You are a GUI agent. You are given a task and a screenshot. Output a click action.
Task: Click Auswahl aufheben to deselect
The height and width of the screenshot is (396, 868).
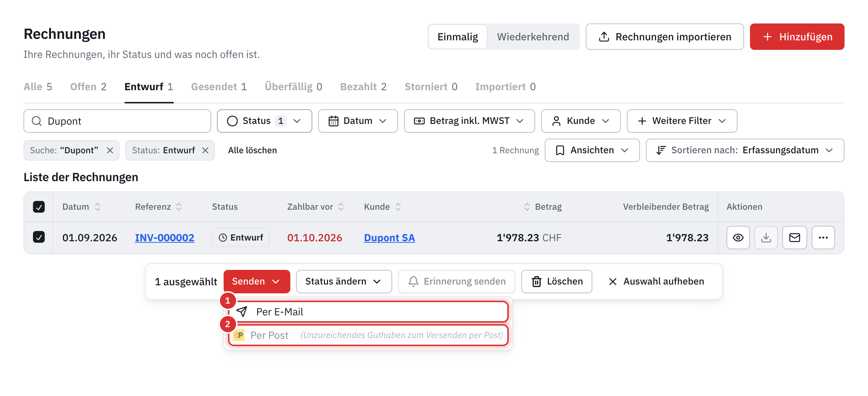coord(656,282)
